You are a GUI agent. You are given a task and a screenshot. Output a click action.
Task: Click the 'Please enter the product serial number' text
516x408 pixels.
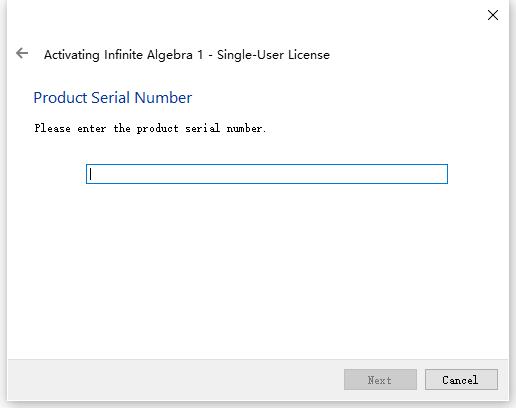[150, 128]
